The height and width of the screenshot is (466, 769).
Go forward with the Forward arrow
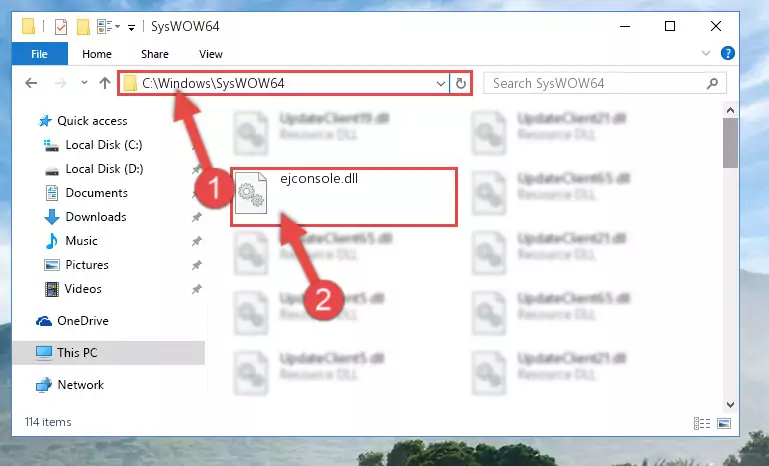(60, 83)
